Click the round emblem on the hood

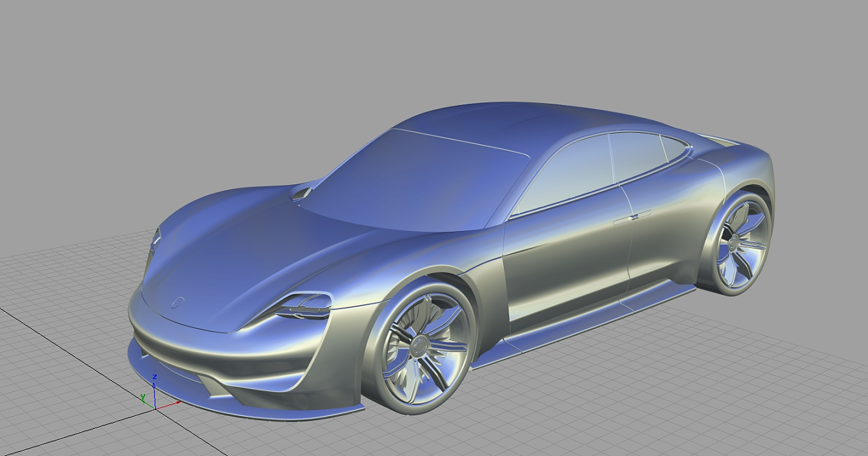click(178, 302)
